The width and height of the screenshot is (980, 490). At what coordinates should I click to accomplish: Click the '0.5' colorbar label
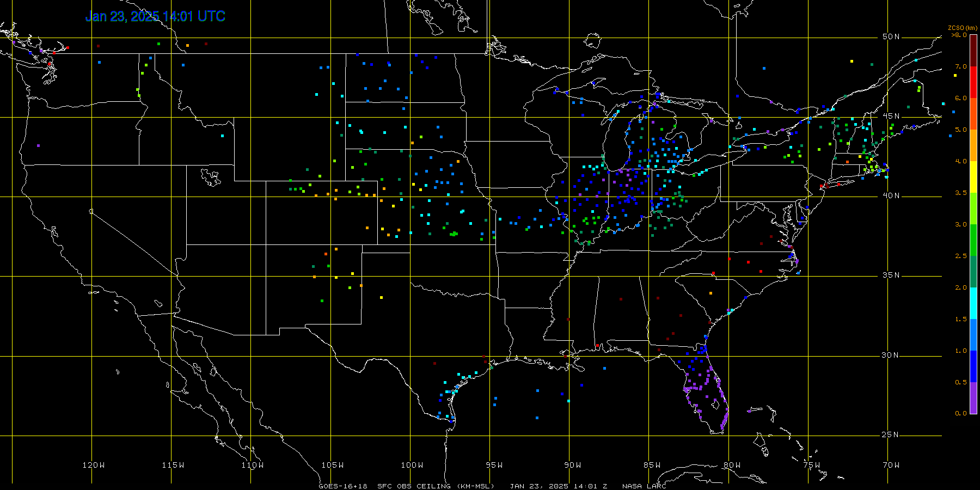961,382
